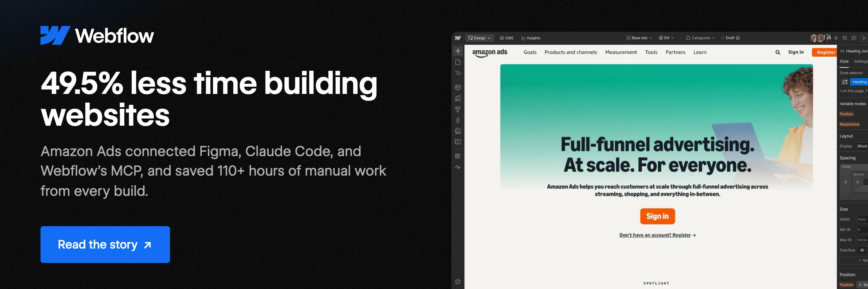Click the margin left value 0
This screenshot has width=868, height=289.
coord(846,182)
